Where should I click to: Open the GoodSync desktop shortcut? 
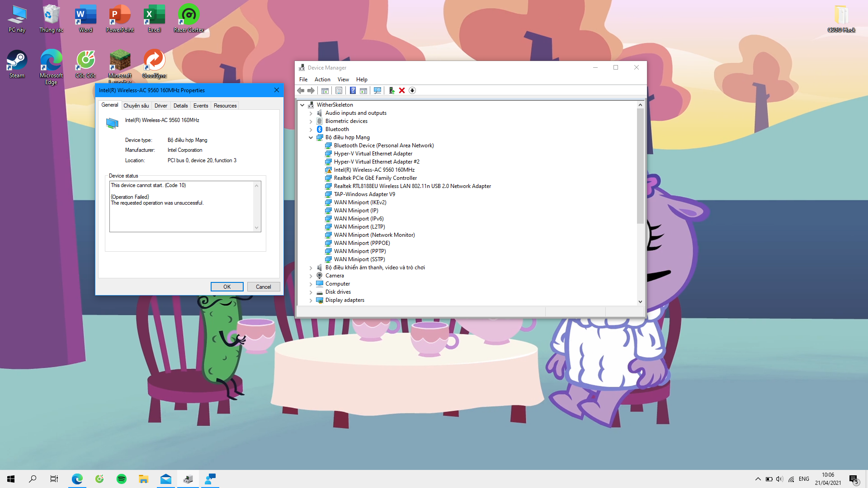coord(155,64)
